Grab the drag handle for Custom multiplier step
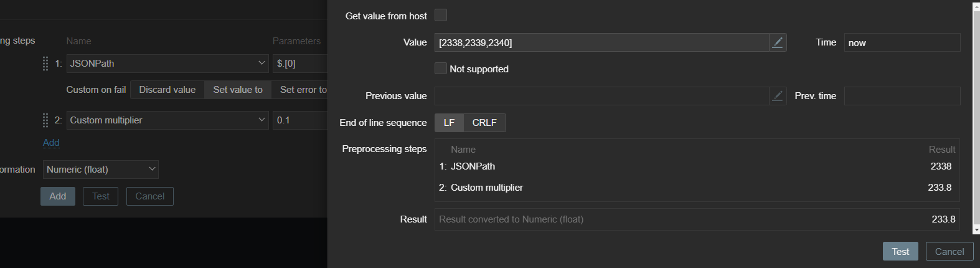This screenshot has width=980, height=268. pos(45,120)
